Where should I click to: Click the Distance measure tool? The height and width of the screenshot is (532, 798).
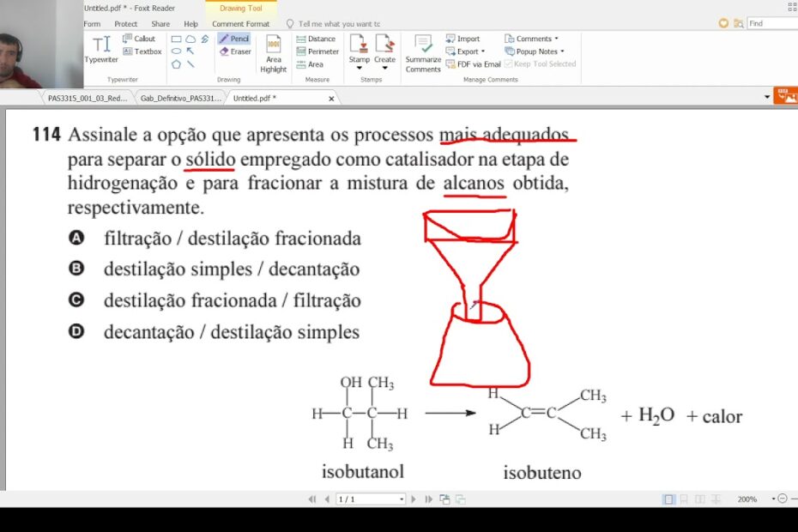(x=316, y=39)
